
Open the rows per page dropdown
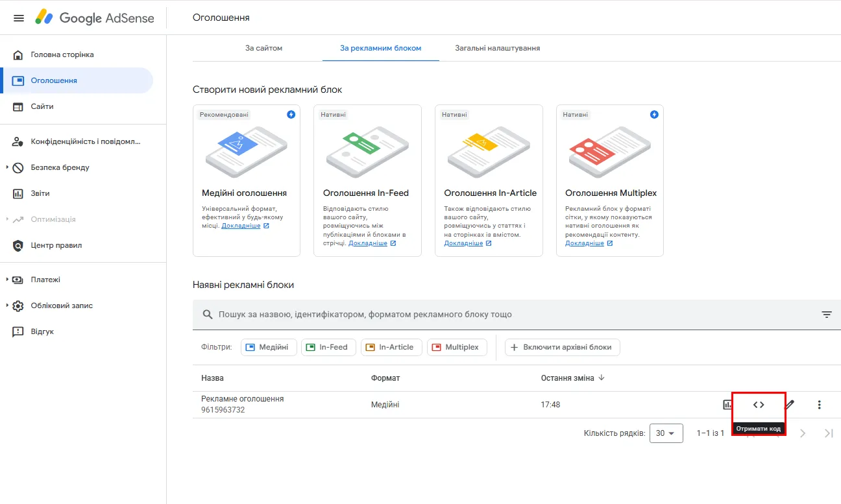click(666, 433)
